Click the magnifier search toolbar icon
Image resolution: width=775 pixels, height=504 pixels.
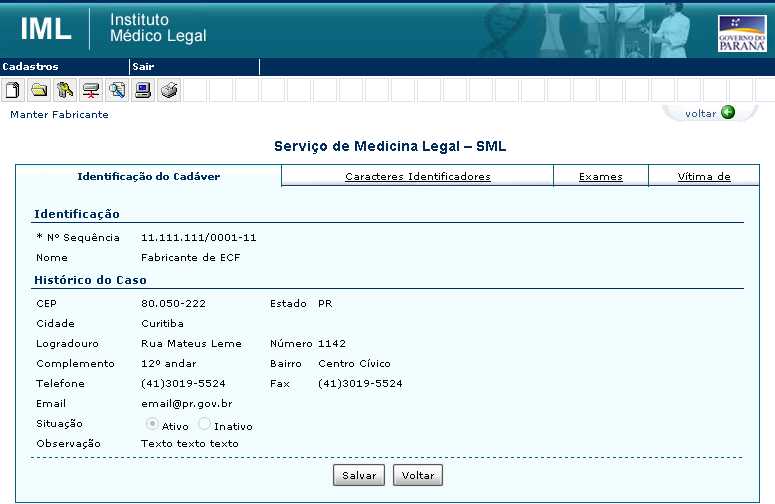117,91
